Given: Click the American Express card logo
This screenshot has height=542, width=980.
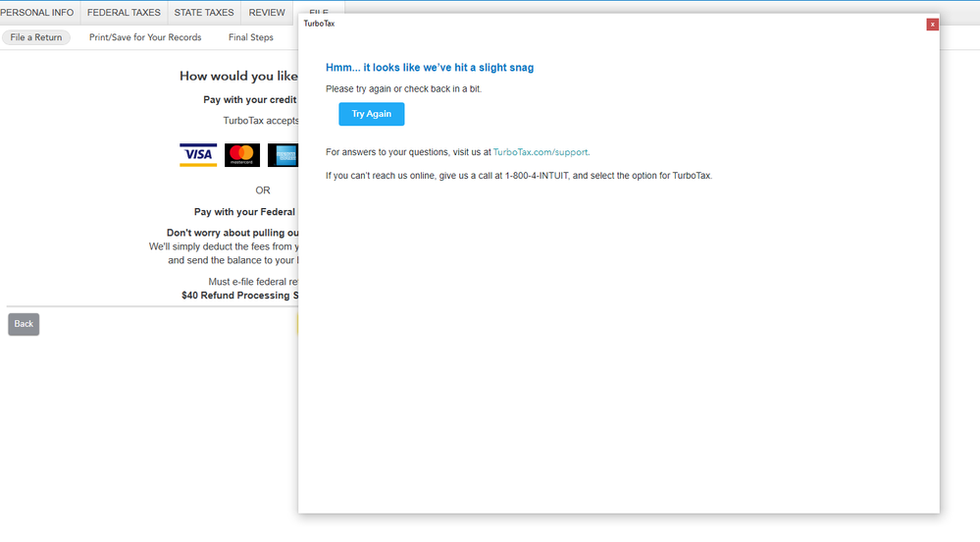Looking at the screenshot, I should (284, 154).
